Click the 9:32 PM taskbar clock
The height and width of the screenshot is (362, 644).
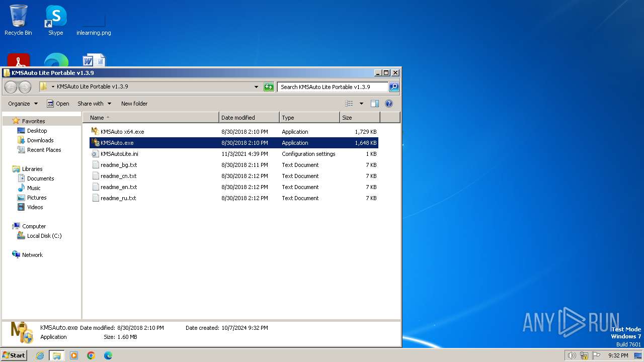[x=618, y=355]
